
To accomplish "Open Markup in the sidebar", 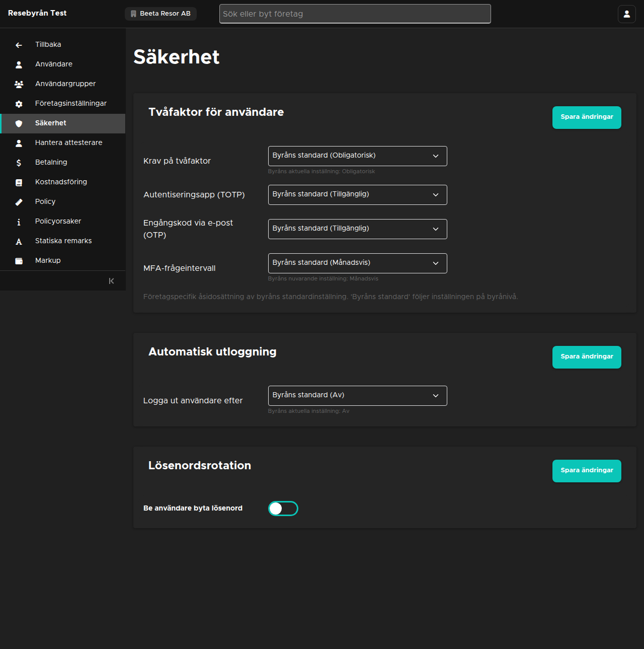I will click(x=63, y=261).
